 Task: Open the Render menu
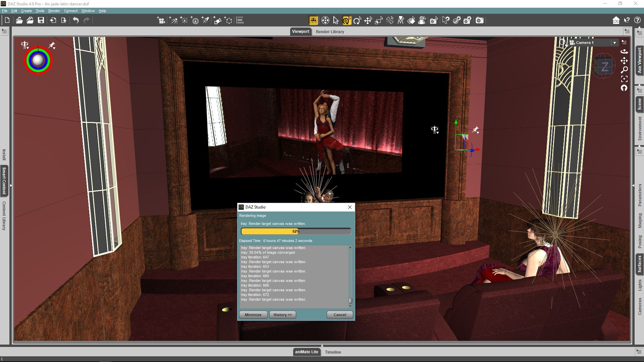click(x=54, y=11)
